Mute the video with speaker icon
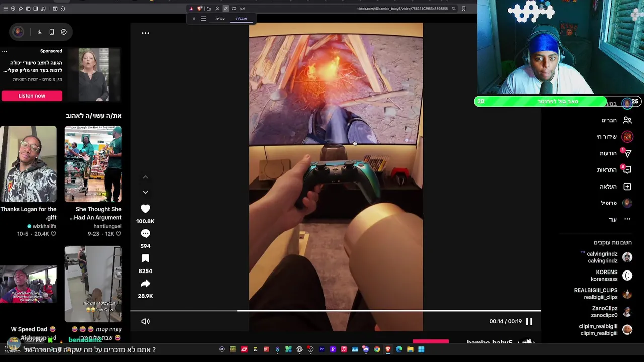Image resolution: width=644 pixels, height=362 pixels. 145,321
